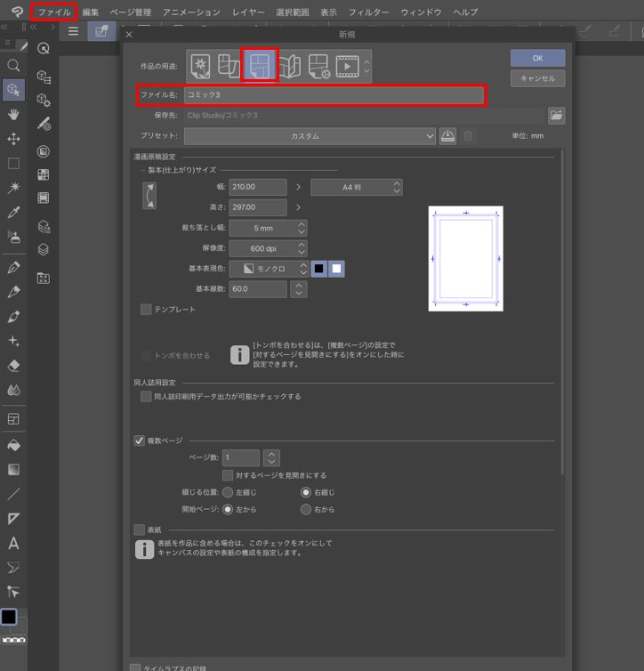Click the swap width and height icon
The height and width of the screenshot is (671, 644).
coord(149,197)
